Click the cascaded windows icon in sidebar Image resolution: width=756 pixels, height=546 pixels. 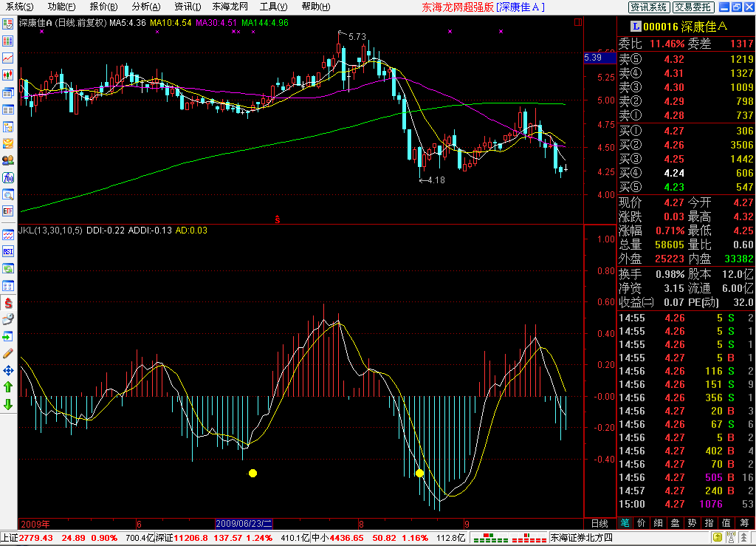7,92
